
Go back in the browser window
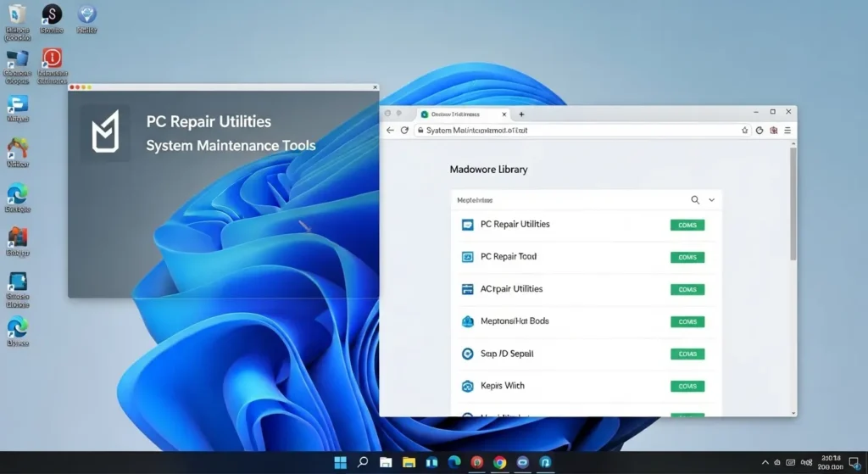390,130
